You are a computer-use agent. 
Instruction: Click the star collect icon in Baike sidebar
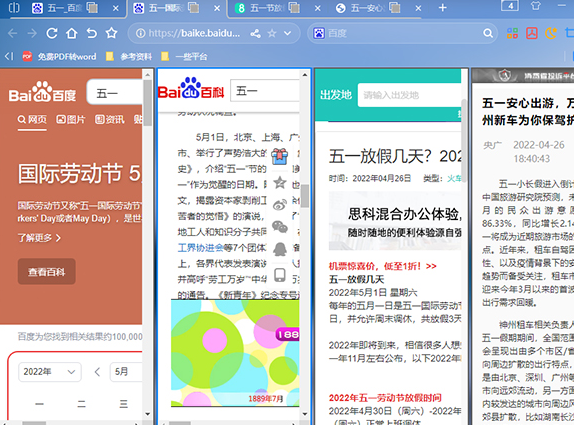click(x=280, y=182)
